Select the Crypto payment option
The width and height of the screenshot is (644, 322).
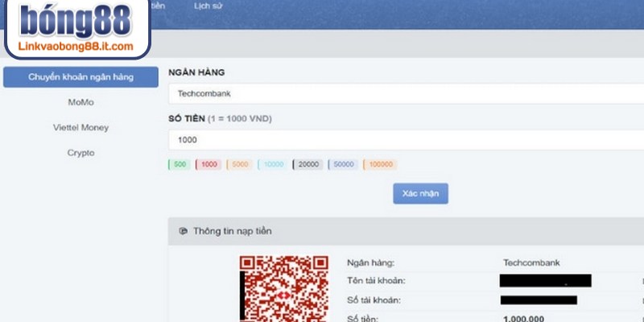click(80, 153)
